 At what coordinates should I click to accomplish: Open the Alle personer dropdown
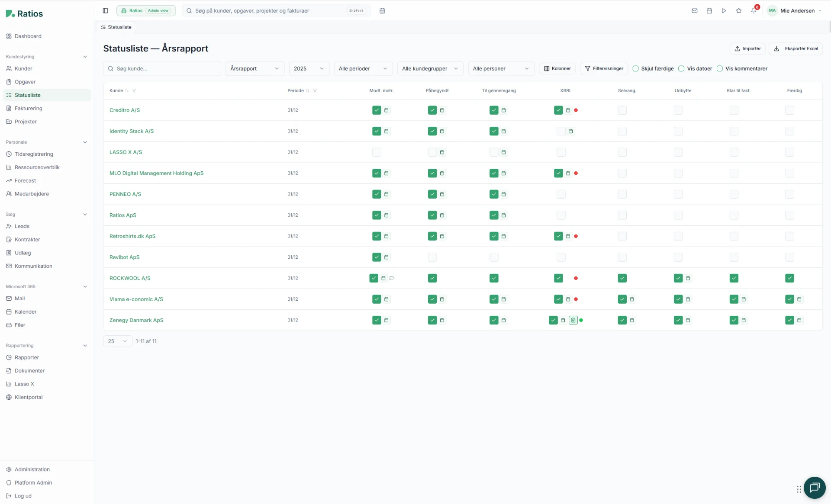(501, 69)
